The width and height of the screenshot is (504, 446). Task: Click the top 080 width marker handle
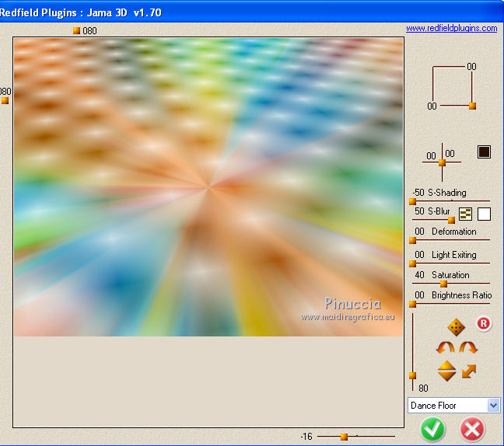tap(76, 30)
